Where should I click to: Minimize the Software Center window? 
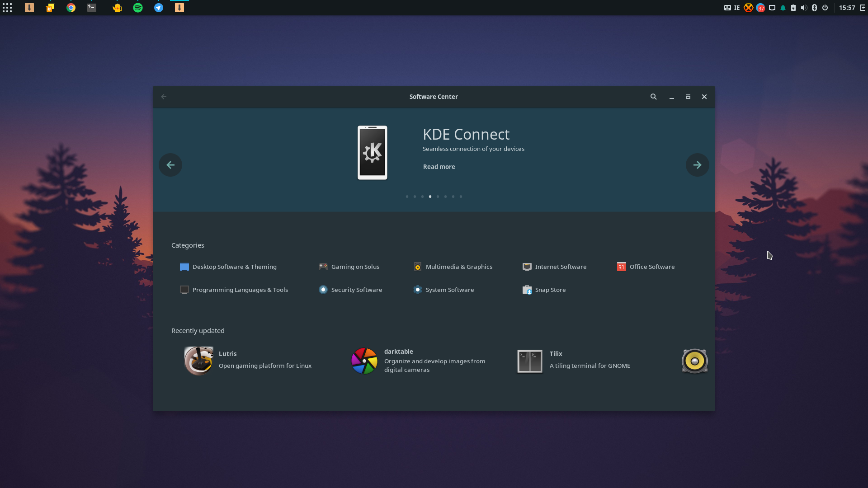coord(672,97)
